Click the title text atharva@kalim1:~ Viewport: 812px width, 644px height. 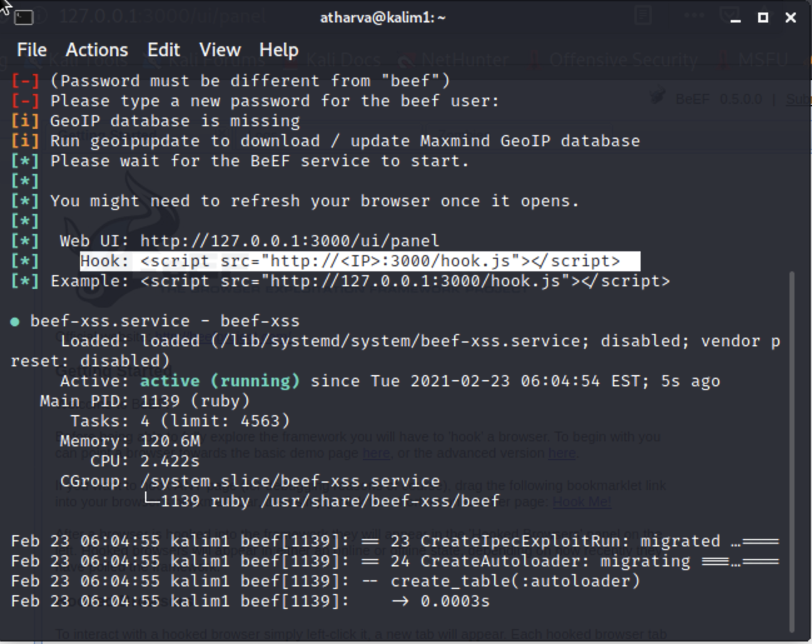[383, 18]
